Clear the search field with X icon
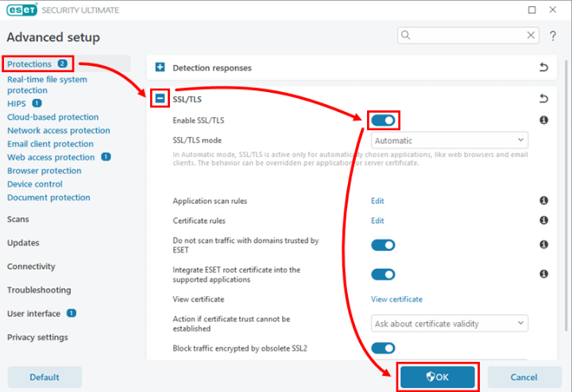The image size is (572, 392). coord(531,35)
